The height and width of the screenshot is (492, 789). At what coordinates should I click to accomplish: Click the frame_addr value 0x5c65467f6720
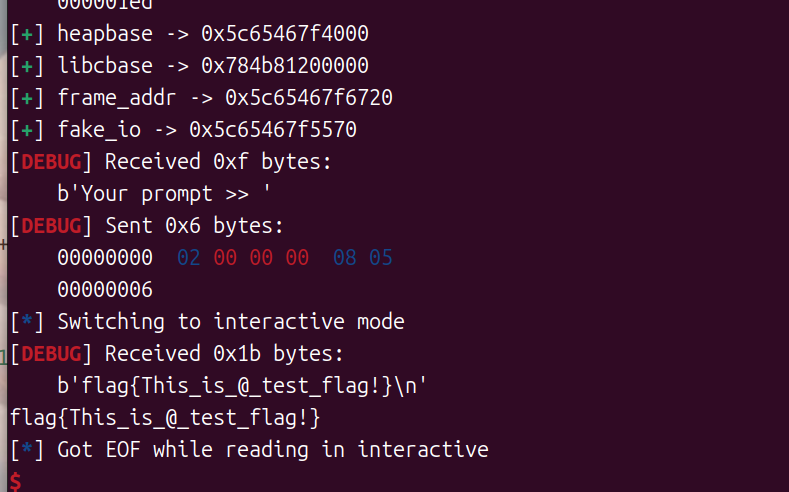tap(308, 98)
